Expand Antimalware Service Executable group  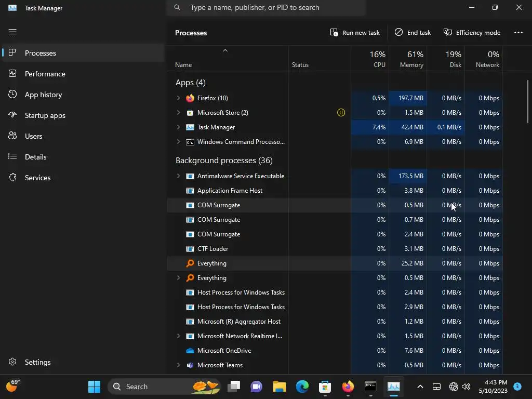pos(179,176)
